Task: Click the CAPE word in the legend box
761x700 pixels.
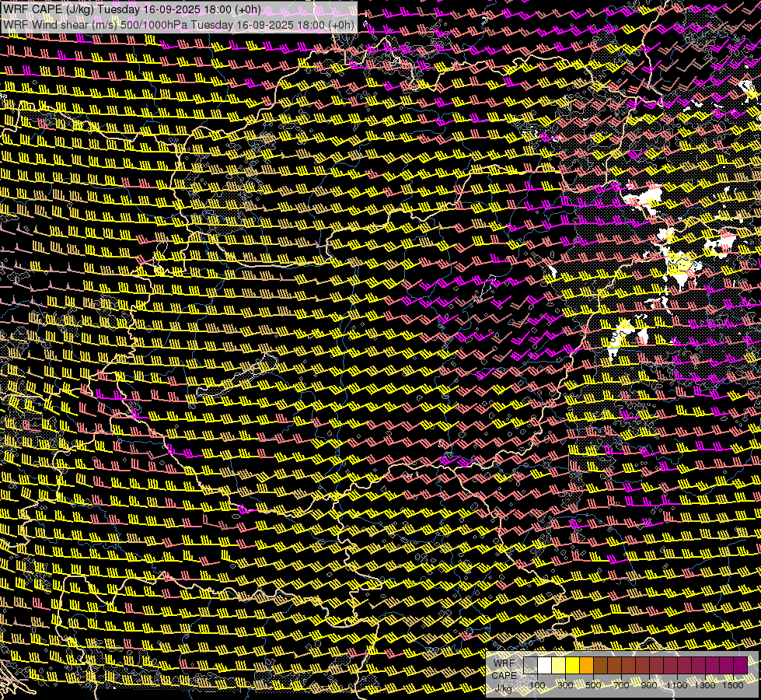Action: click(x=504, y=676)
